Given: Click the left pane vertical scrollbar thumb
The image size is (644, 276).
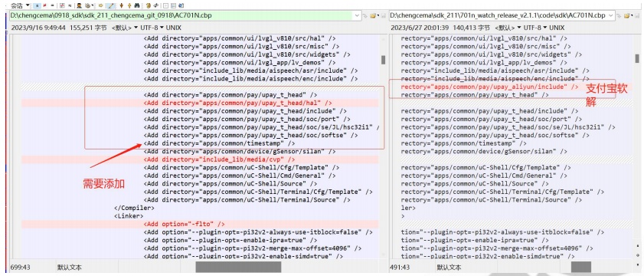Looking at the screenshot, I should point(383,60).
